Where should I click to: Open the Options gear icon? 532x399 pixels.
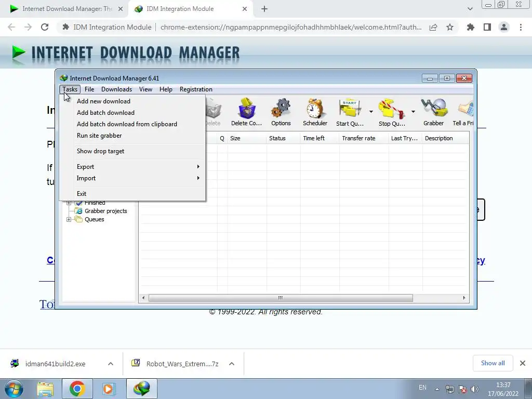[281, 112]
